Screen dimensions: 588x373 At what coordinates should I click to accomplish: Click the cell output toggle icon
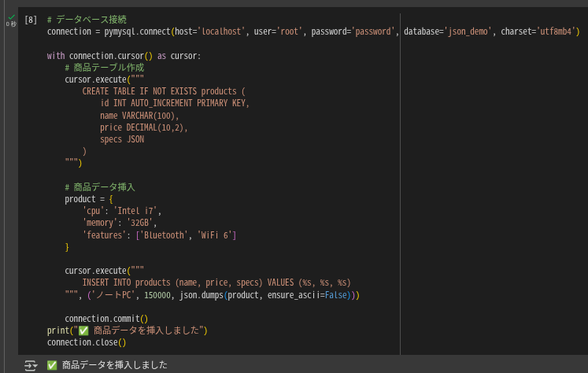(x=31, y=365)
